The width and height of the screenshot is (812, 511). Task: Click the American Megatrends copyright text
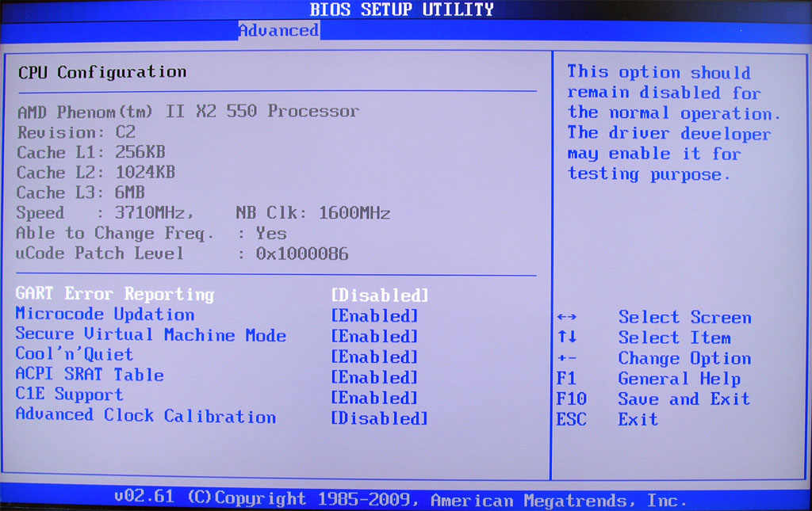tap(437, 500)
